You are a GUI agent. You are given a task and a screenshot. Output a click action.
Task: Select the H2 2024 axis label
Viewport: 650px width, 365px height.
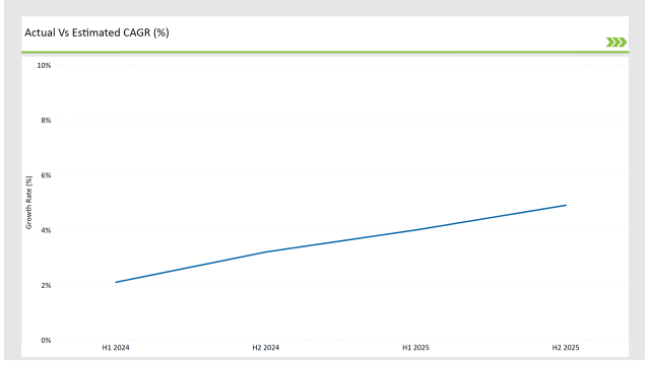[266, 348]
